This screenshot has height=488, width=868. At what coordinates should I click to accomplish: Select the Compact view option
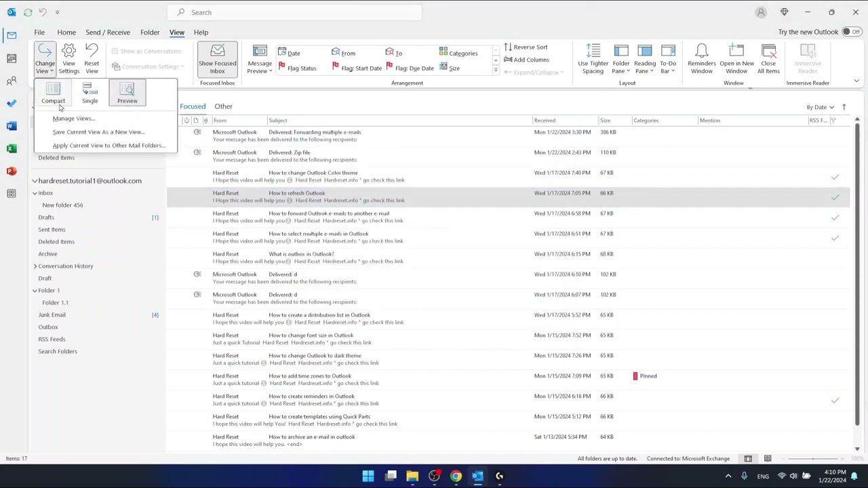pos(53,93)
